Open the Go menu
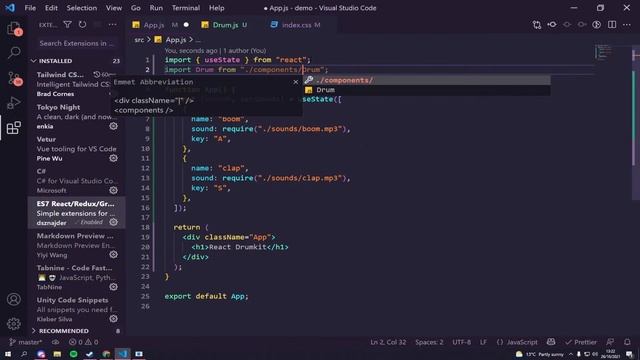 pyautogui.click(x=136, y=8)
